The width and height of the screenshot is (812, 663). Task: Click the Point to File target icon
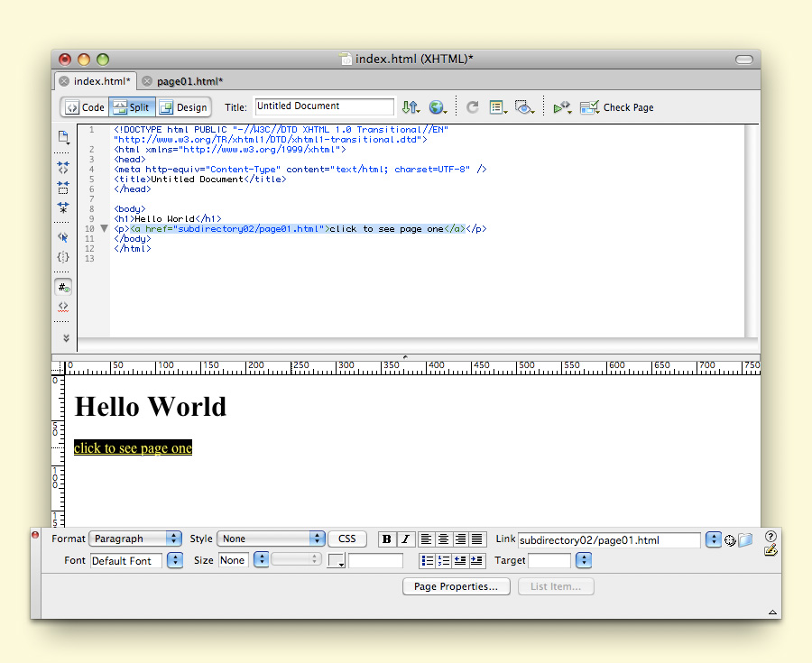730,539
